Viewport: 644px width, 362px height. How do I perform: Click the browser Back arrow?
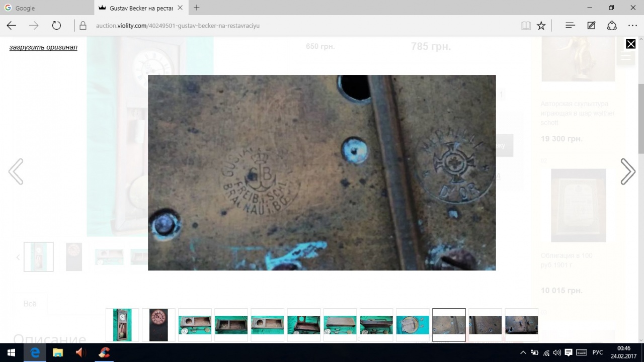[x=11, y=26]
